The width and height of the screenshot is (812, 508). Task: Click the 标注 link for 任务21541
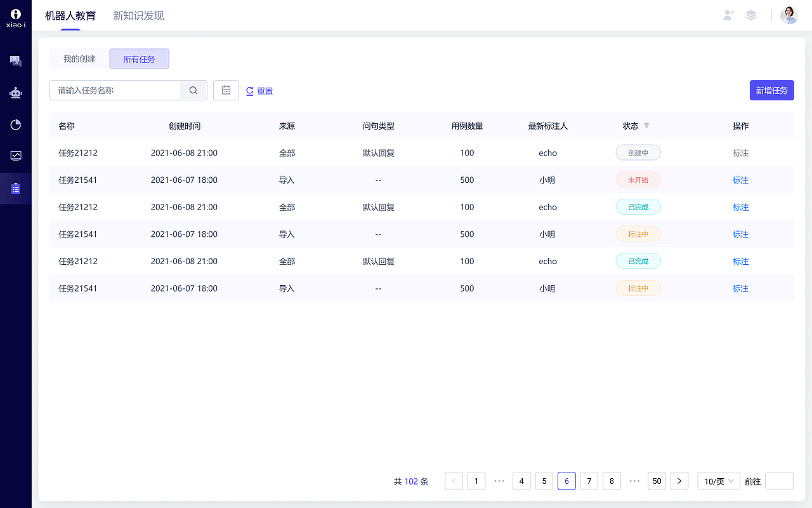pos(740,180)
